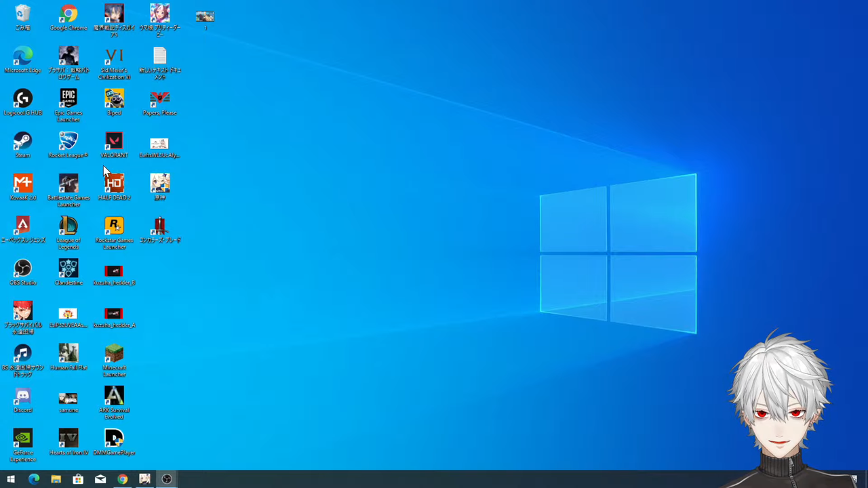Open the BS soundtrack music-note icon
868x488 pixels.
click(x=22, y=361)
